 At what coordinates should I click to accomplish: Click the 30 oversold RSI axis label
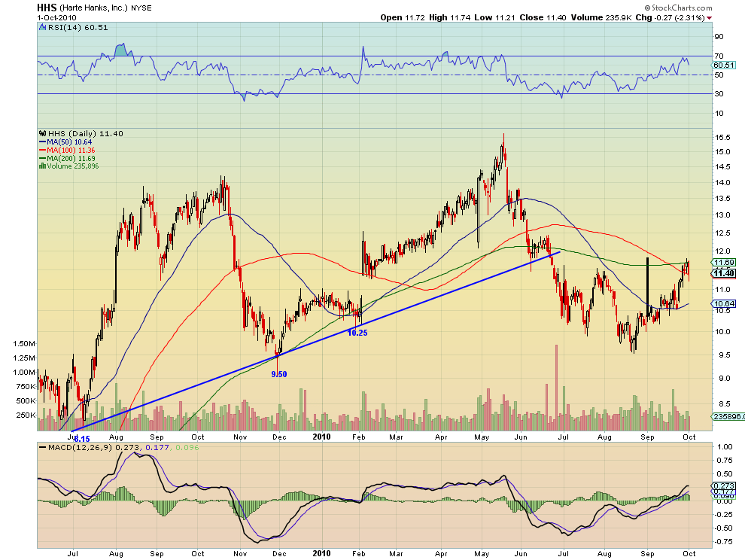(x=719, y=93)
